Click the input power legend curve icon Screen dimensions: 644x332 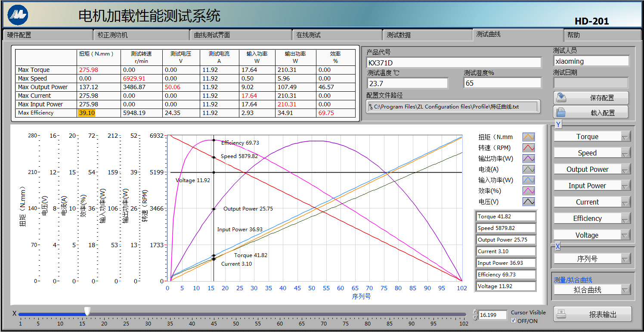coord(528,180)
